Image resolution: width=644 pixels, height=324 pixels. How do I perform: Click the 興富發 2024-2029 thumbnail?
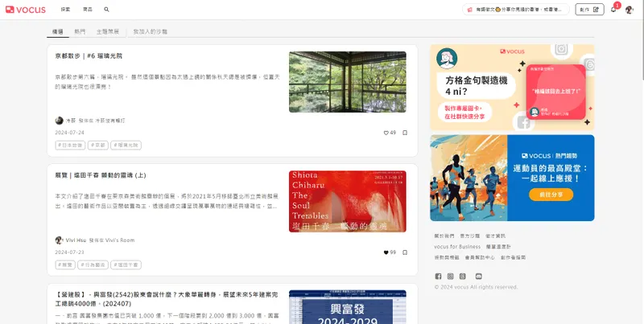[x=348, y=307]
